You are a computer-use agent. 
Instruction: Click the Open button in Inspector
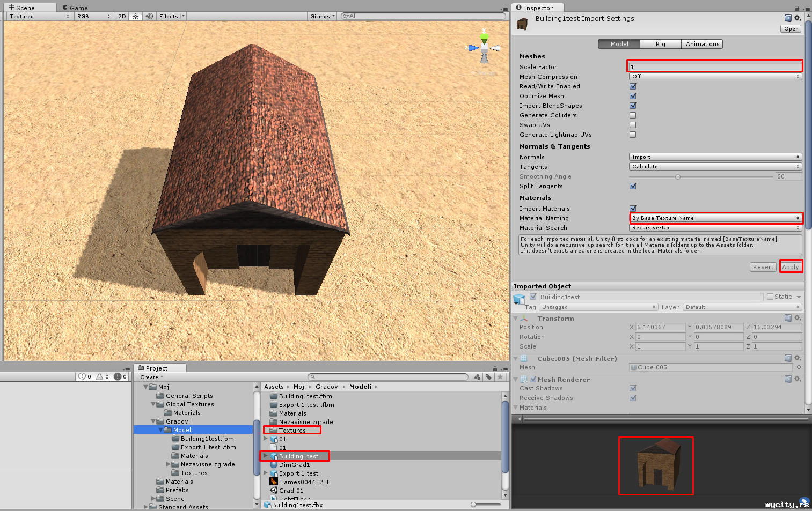(791, 29)
